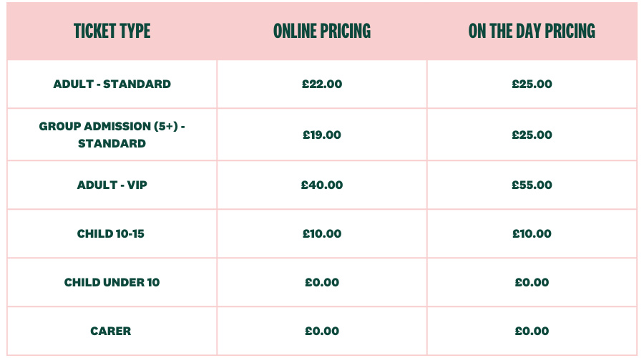Click the On The Day Pricing header
Viewport: 644px width, 358px height.
[532, 32]
